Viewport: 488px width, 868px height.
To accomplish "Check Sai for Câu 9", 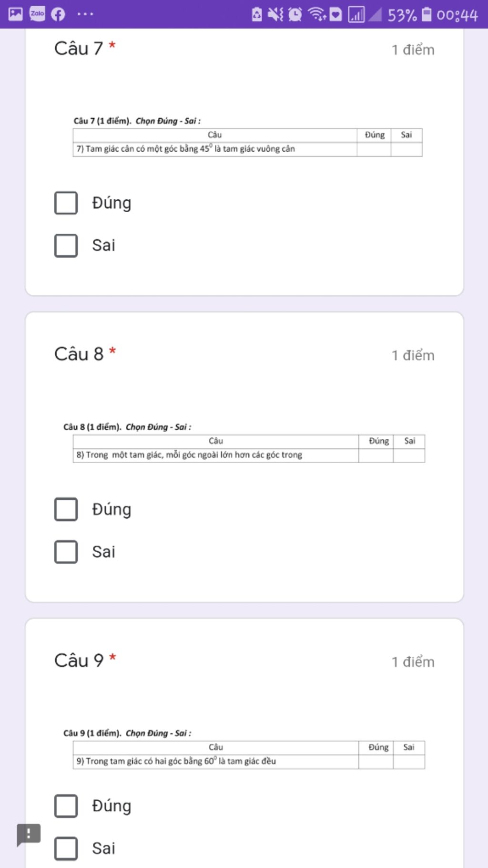I will (66, 848).
